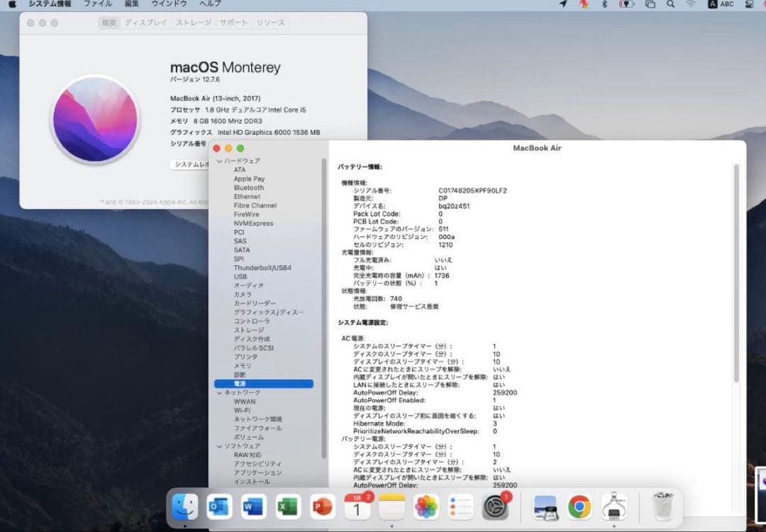Open Reminders from the Dock
The height and width of the screenshot is (532, 766).
pos(461,507)
